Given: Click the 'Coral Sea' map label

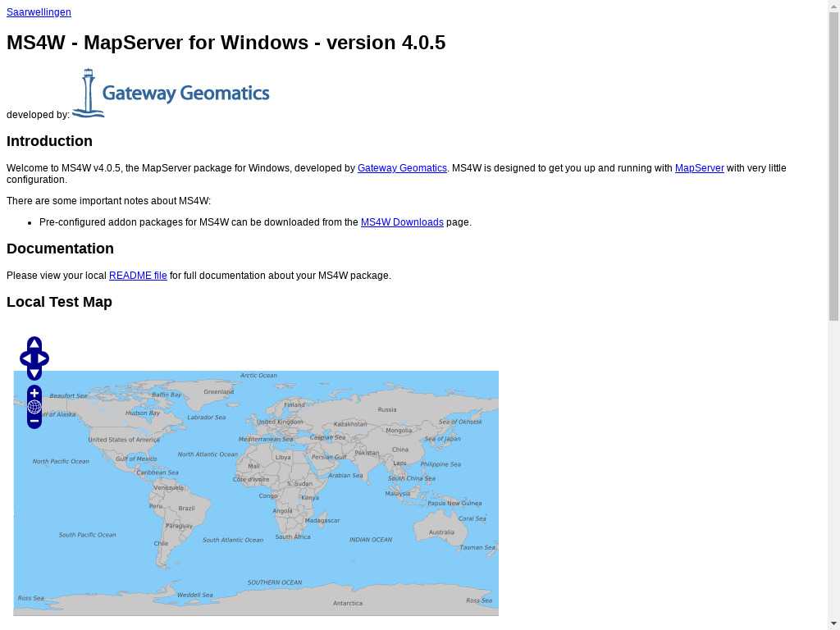Looking at the screenshot, I should [x=472, y=518].
